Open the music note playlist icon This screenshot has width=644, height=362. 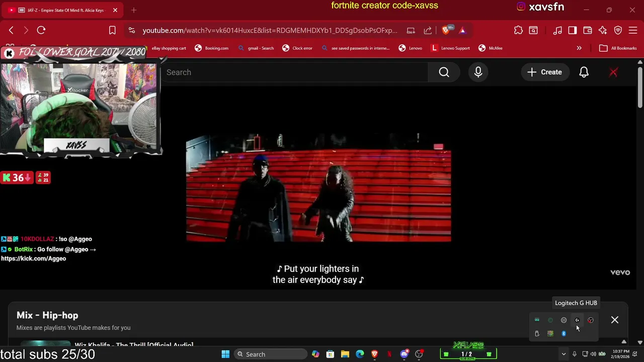point(557,30)
